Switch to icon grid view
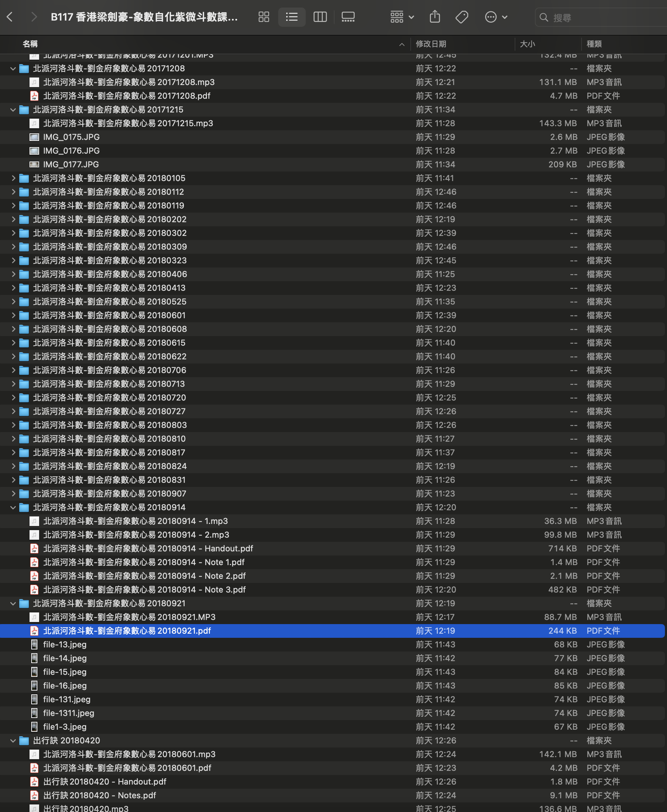667x812 pixels. [264, 17]
